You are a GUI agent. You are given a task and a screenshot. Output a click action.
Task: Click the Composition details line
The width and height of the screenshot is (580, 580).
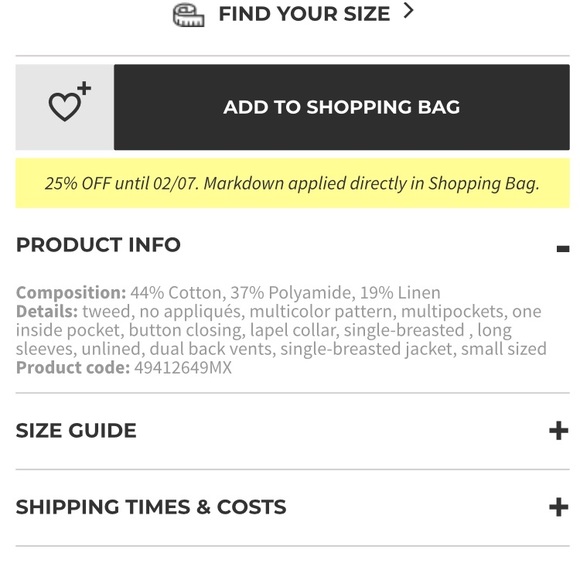tap(228, 293)
